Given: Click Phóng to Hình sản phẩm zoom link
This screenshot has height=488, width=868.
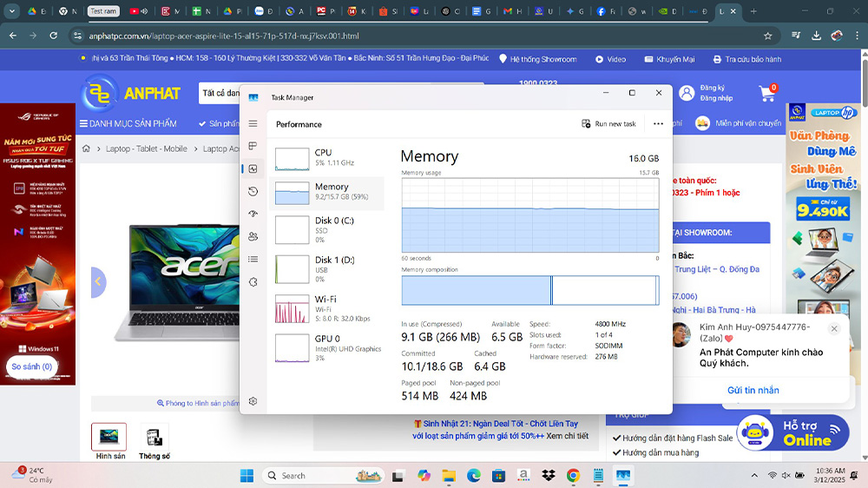Looking at the screenshot, I should pos(198,403).
